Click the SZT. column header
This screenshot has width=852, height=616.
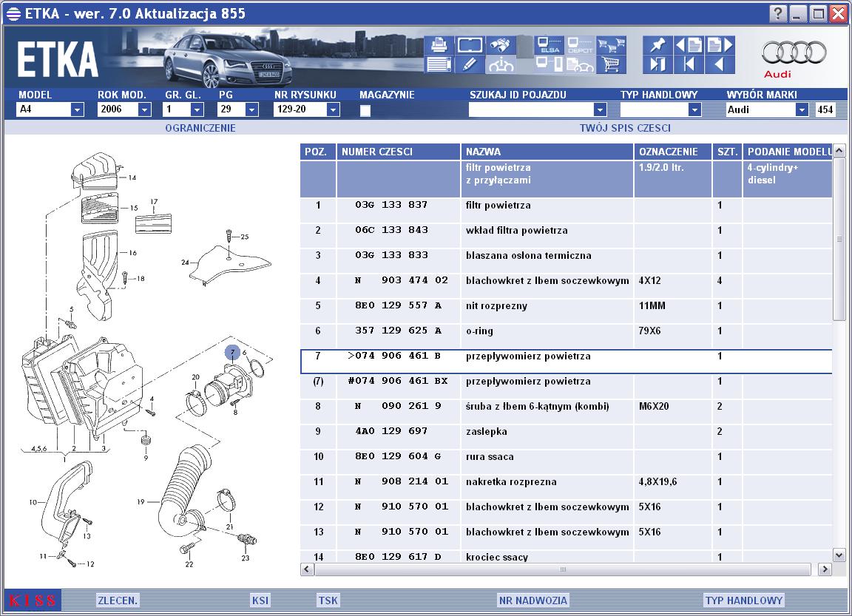tap(727, 152)
